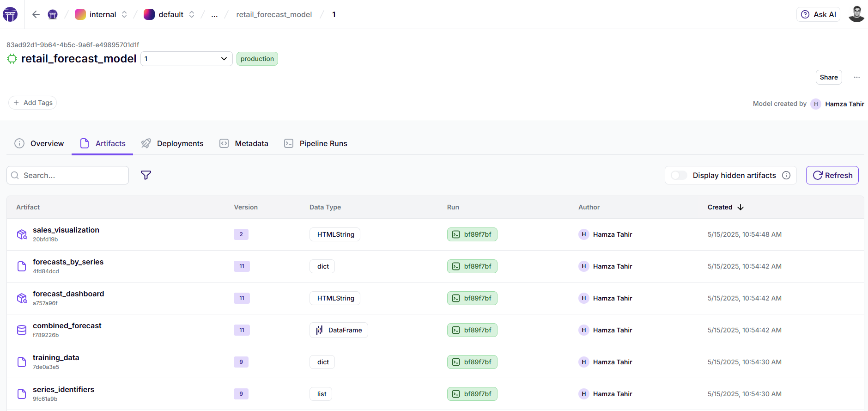Click the sales_visualization artifact icon
Image resolution: width=868 pixels, height=411 pixels.
tap(22, 234)
